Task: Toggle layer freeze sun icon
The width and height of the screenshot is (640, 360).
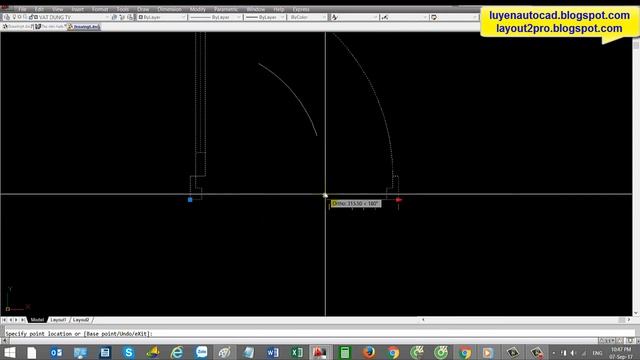Action: (20, 17)
